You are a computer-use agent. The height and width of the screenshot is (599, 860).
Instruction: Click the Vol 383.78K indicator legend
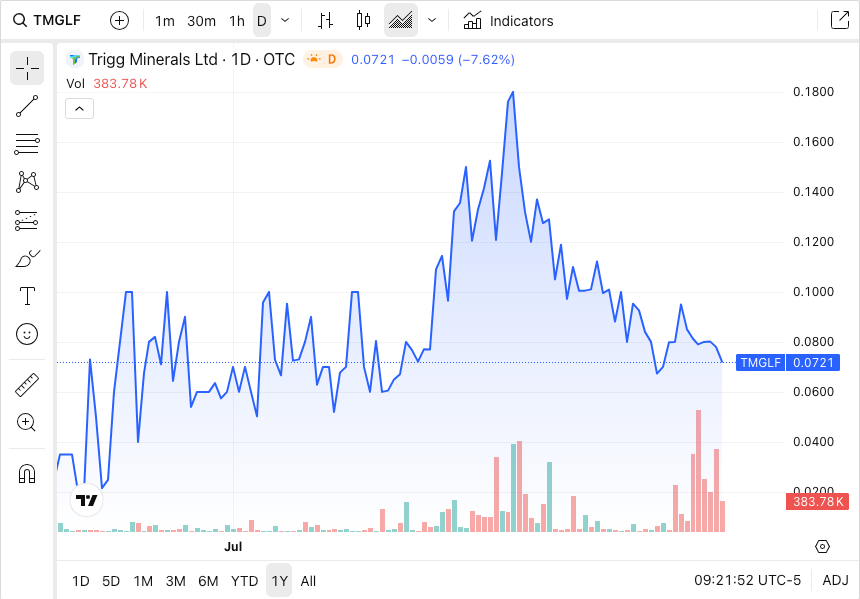pyautogui.click(x=107, y=83)
